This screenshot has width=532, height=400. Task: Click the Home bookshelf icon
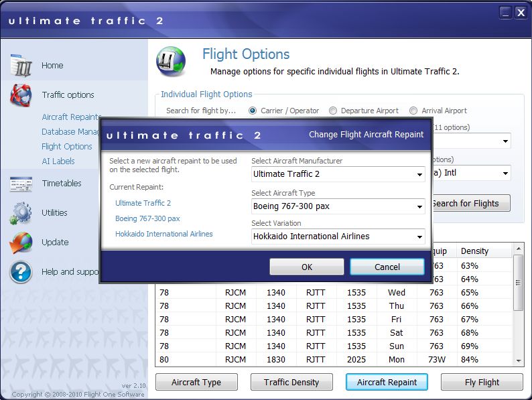21,65
